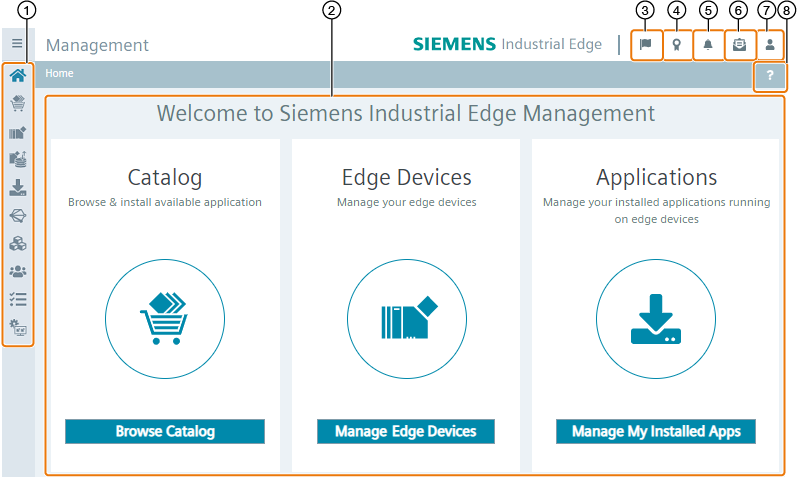Go to Home in the sidebar
797x478 pixels.
(18, 76)
